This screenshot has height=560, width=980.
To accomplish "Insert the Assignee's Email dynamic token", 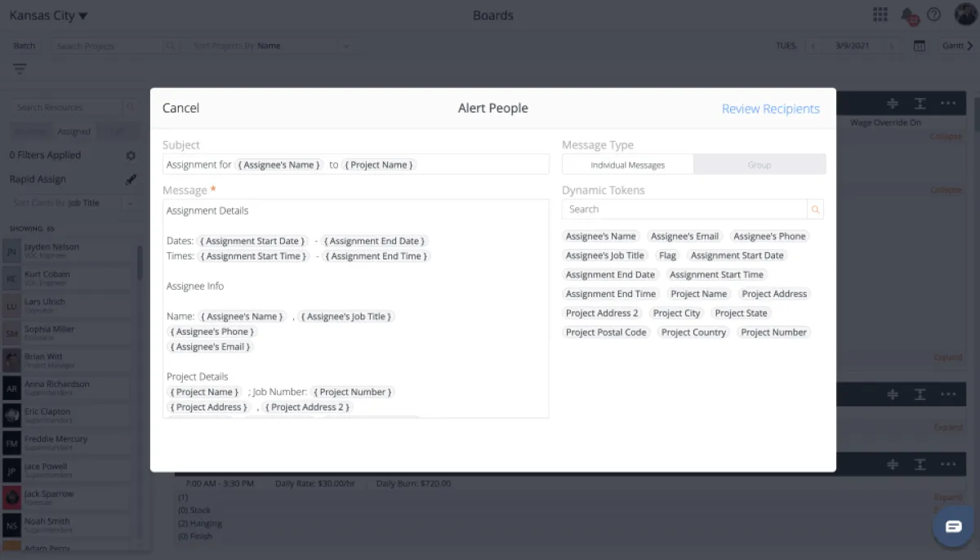I will pos(684,237).
